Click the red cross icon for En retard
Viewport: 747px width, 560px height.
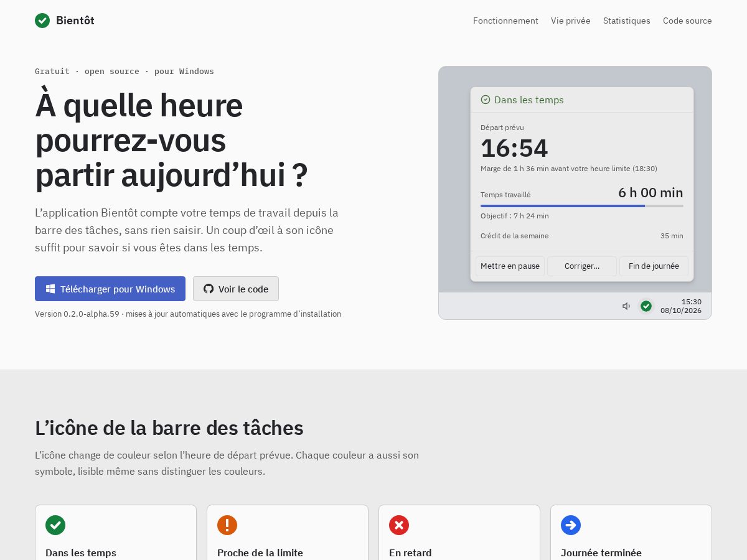[399, 525]
